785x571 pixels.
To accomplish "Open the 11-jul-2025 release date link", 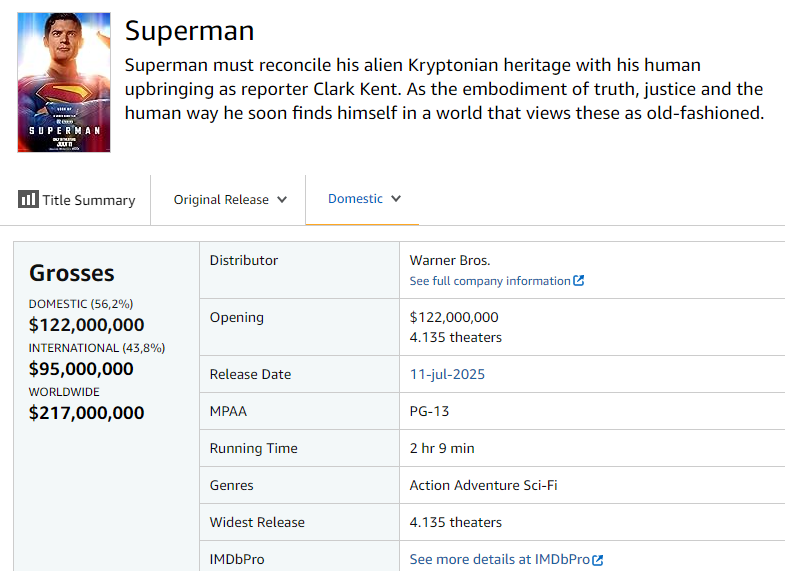I will click(x=447, y=374).
